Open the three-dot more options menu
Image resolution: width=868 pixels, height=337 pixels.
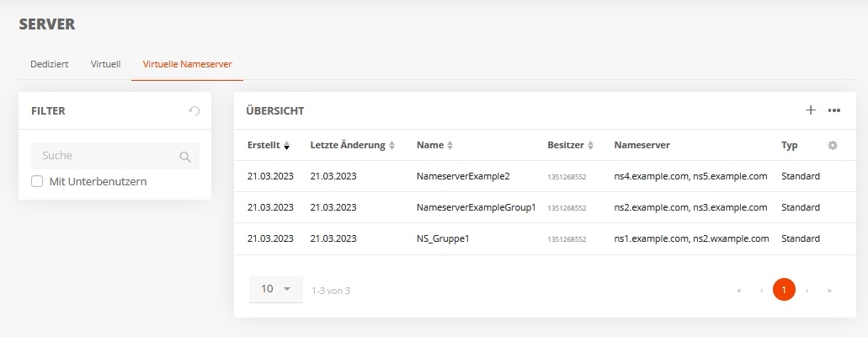[834, 110]
